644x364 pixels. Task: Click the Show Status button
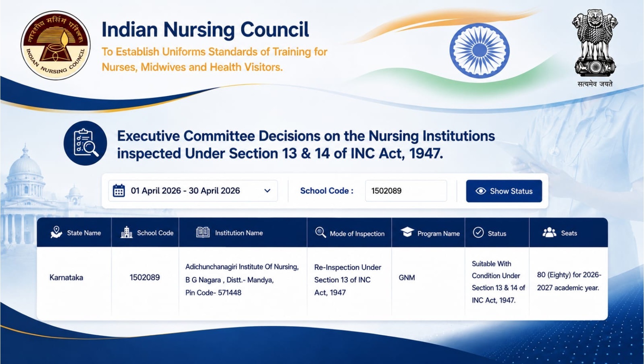pos(504,191)
